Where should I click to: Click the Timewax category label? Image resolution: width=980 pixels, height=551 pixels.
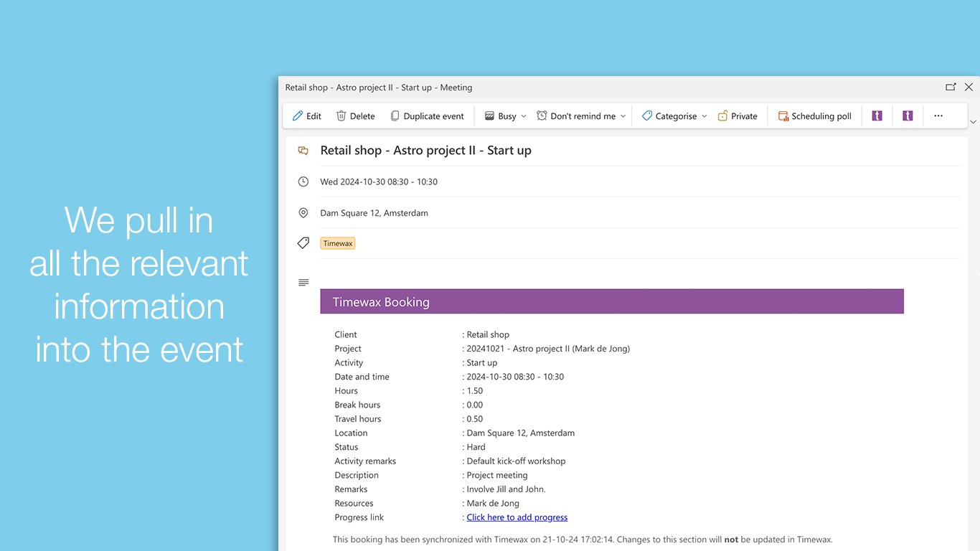click(338, 243)
